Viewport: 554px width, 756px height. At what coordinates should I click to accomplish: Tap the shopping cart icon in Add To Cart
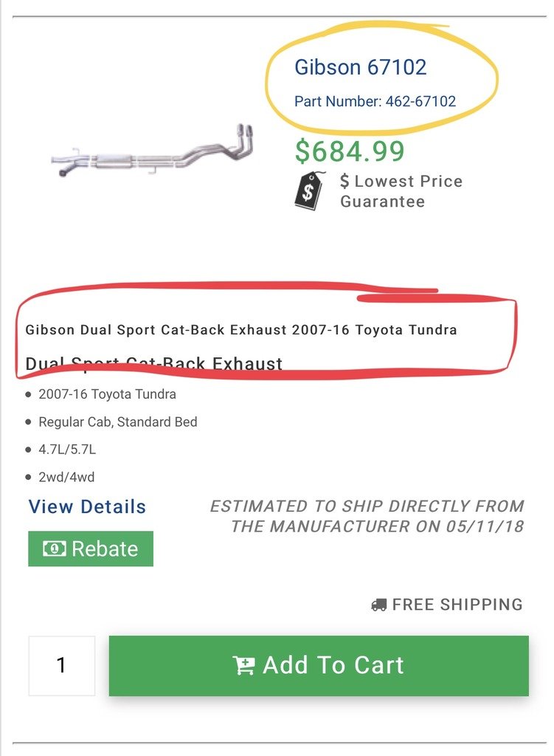click(x=243, y=665)
